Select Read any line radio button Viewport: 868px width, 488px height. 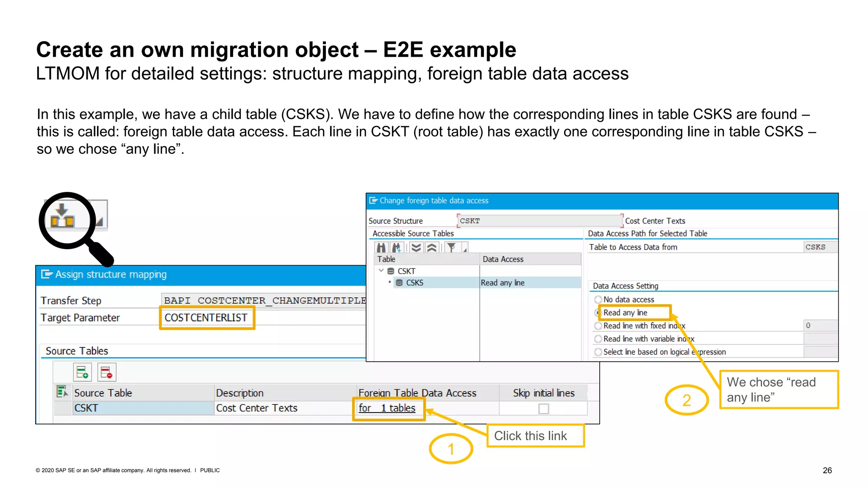[598, 313]
